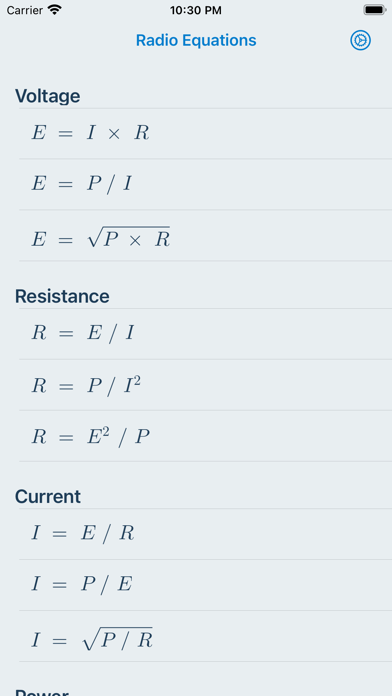
Task: Select the R = E / I equation
Action: pyautogui.click(x=206, y=334)
